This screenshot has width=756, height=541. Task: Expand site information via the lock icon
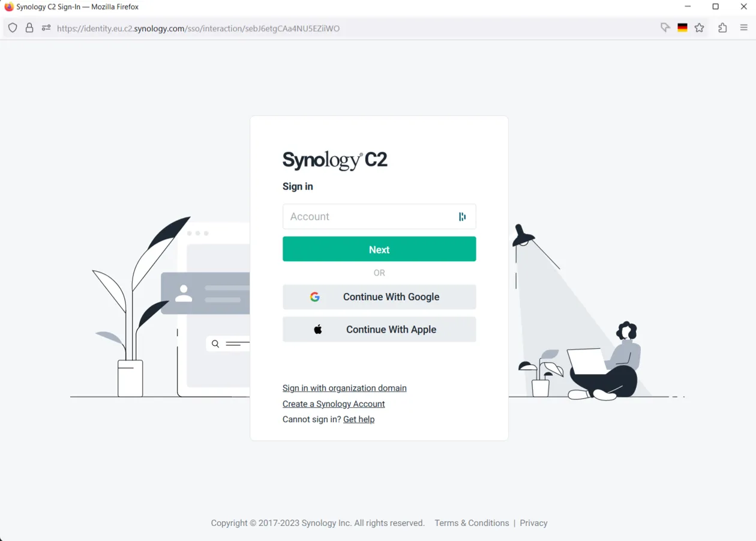29,28
